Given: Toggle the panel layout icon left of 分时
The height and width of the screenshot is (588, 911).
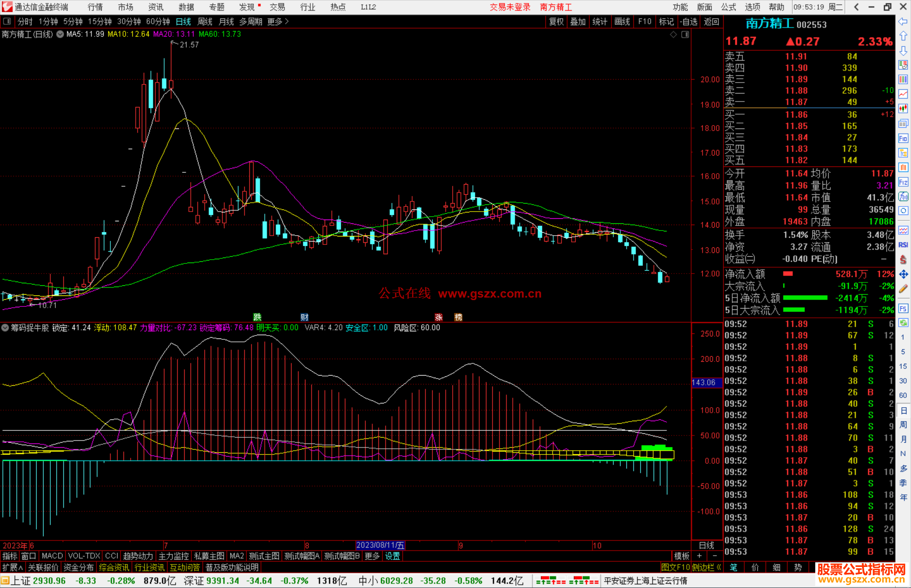Looking at the screenshot, I should (x=7, y=21).
